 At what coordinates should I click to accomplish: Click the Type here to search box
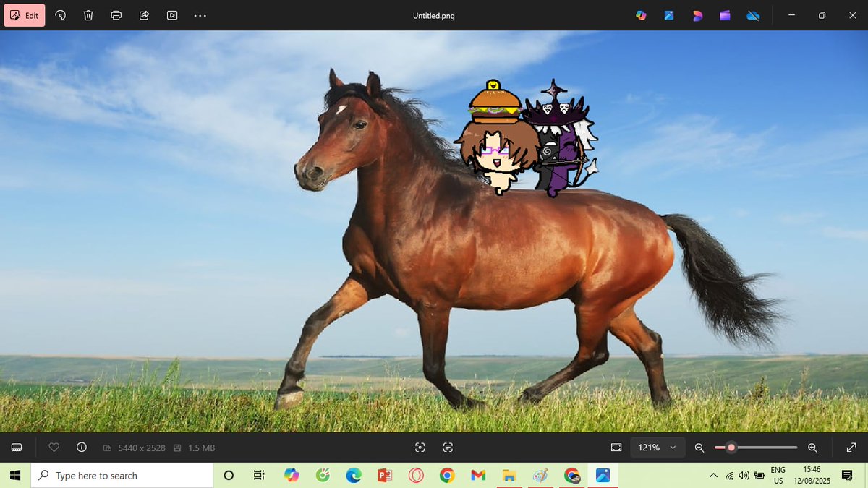122,476
